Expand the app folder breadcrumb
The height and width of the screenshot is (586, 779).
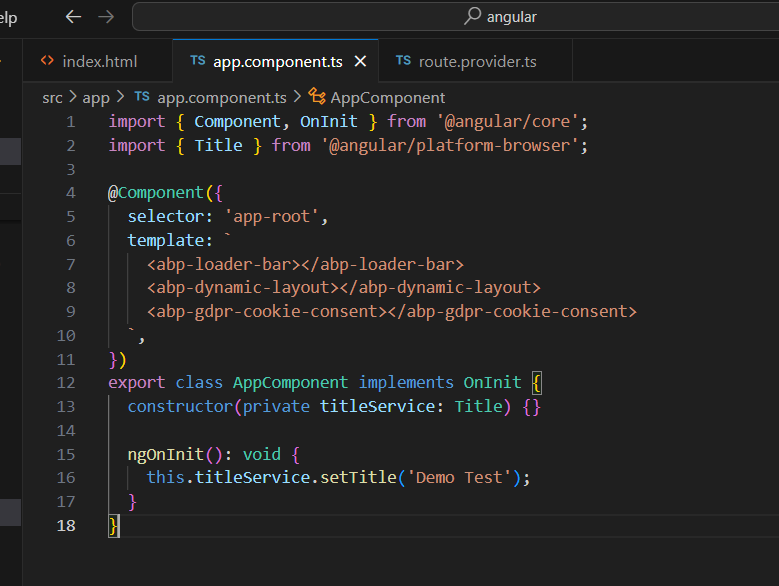tap(96, 97)
